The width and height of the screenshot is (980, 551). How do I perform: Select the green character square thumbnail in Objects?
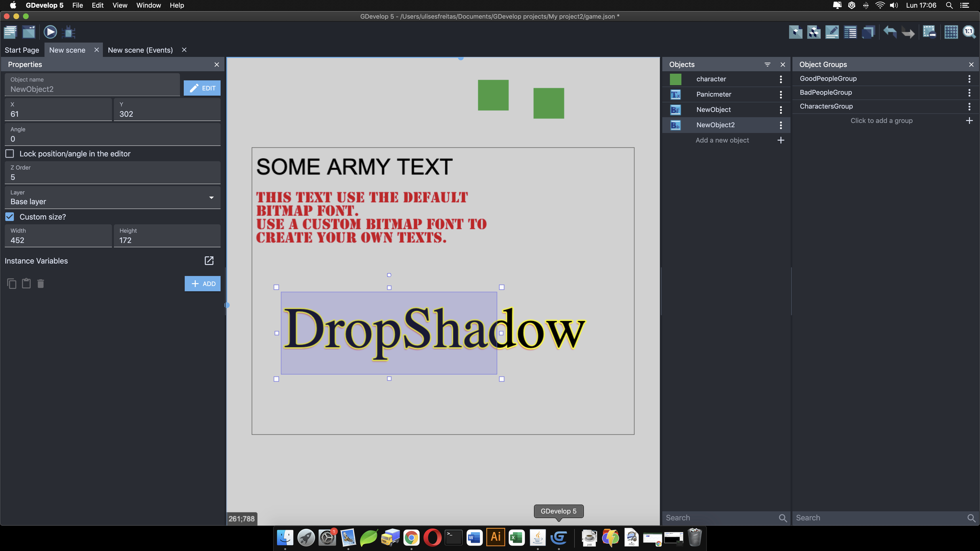(x=676, y=79)
